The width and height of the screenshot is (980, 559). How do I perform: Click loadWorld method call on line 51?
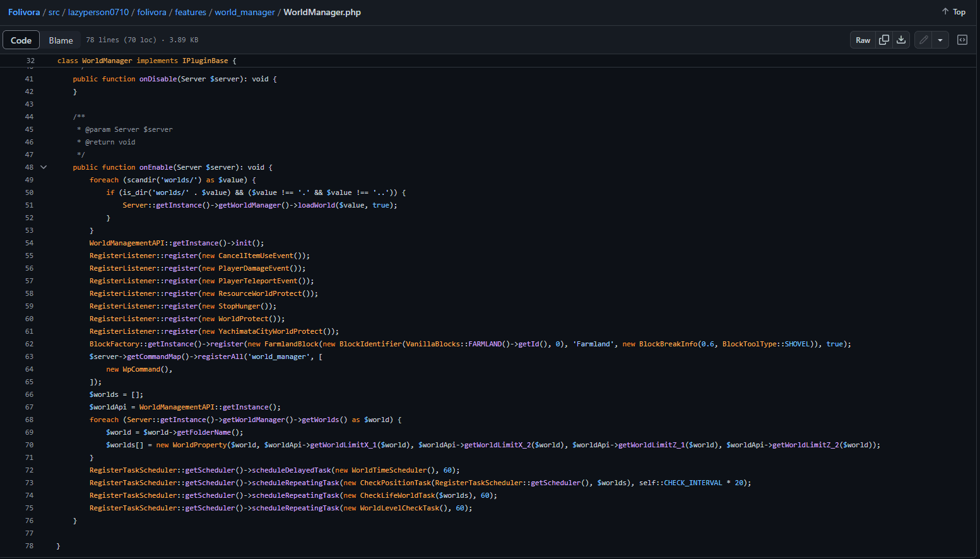[x=316, y=205]
